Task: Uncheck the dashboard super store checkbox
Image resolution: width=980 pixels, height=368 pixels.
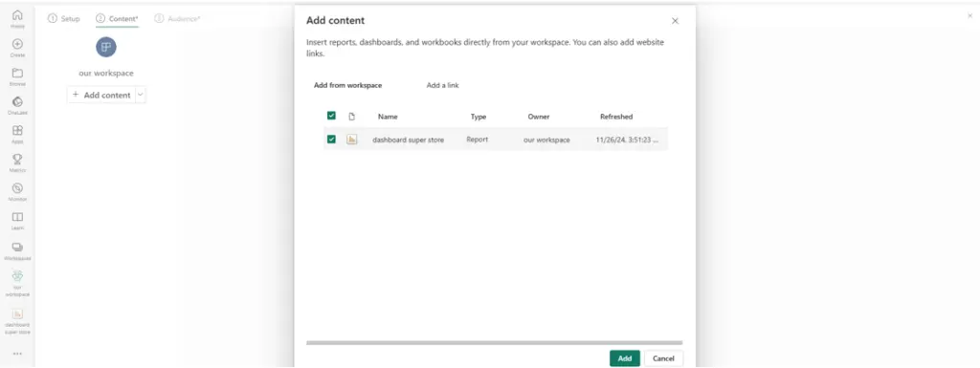Action: coord(331,140)
